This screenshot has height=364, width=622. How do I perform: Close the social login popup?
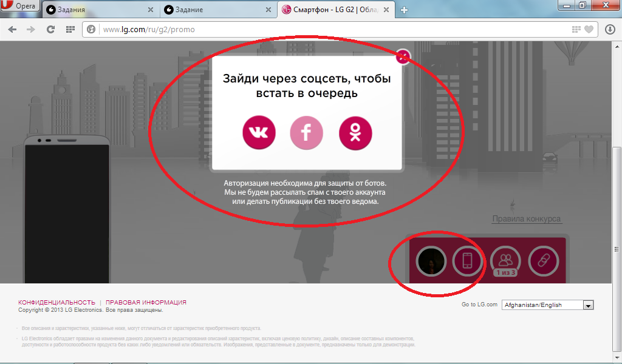403,56
